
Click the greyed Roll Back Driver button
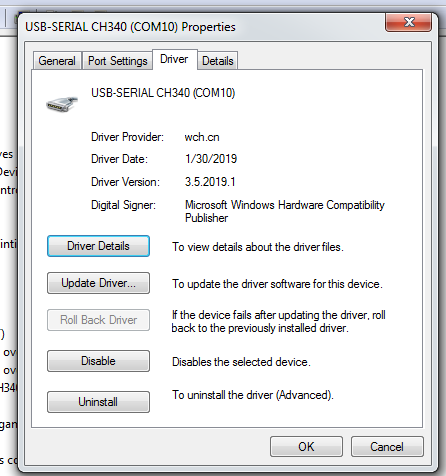[x=98, y=320]
